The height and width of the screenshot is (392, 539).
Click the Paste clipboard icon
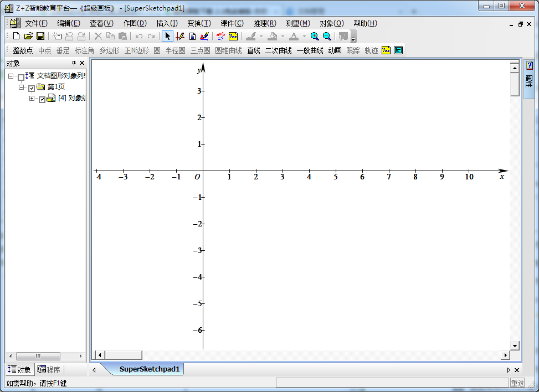[122, 36]
